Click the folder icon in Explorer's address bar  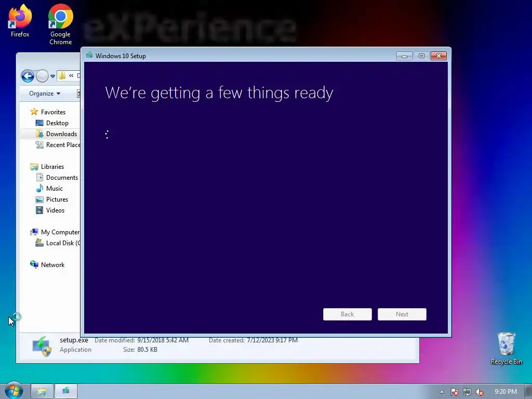click(x=62, y=76)
